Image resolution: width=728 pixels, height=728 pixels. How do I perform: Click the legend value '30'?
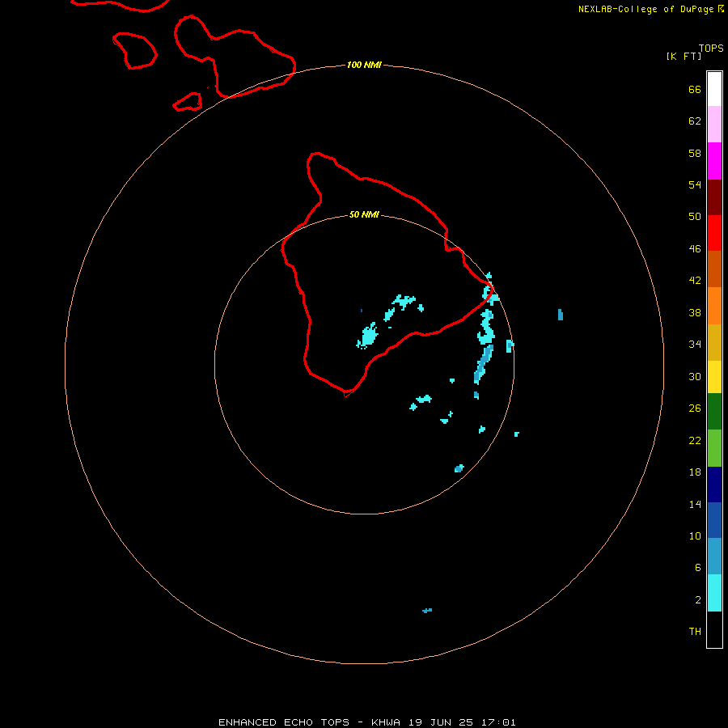(695, 376)
